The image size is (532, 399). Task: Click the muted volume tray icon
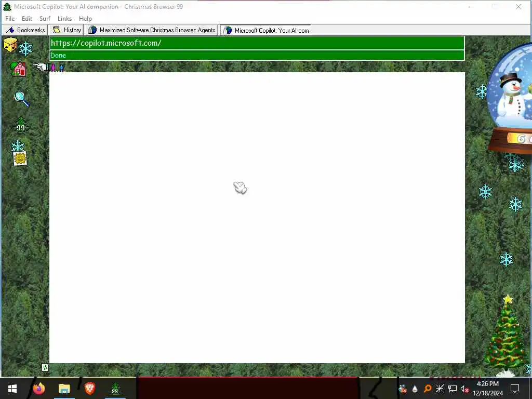point(464,389)
